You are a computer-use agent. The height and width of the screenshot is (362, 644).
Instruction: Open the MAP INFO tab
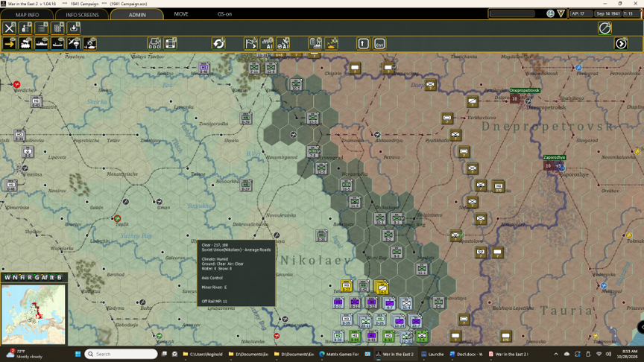[x=27, y=14]
